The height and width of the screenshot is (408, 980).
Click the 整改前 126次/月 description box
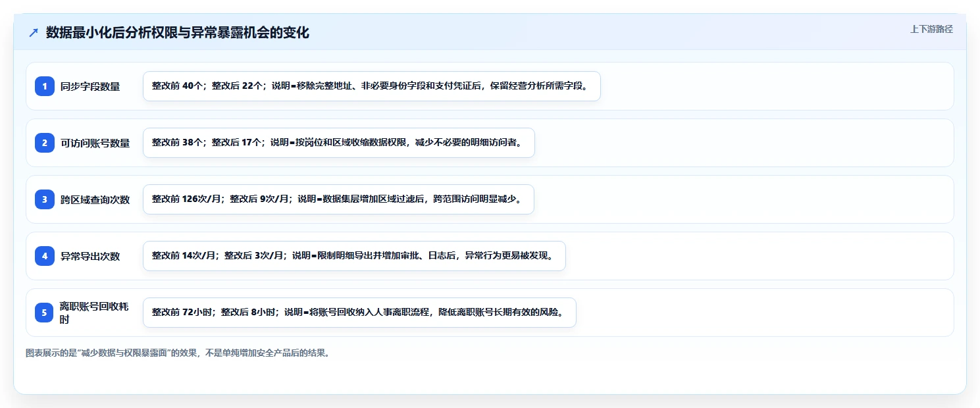[338, 199]
